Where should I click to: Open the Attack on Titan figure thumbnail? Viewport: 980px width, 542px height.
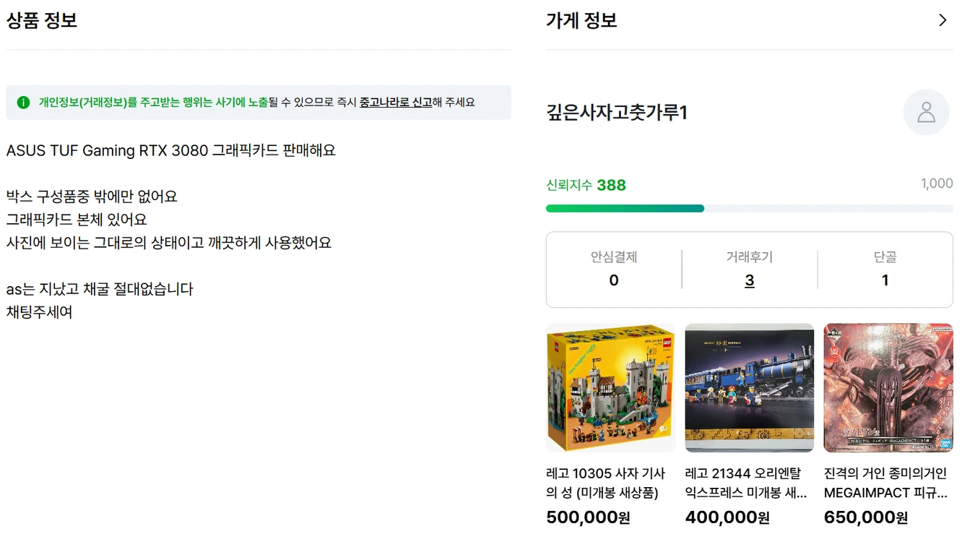(888, 387)
